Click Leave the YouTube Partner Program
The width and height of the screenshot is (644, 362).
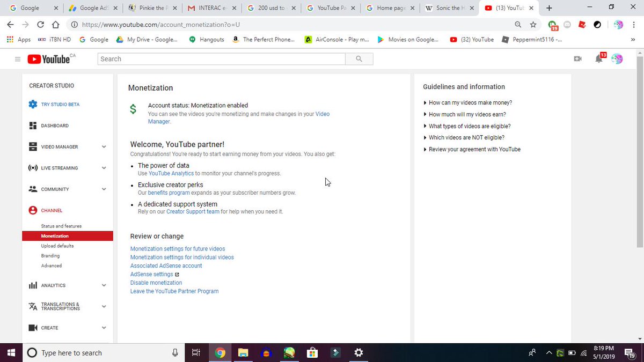click(174, 291)
